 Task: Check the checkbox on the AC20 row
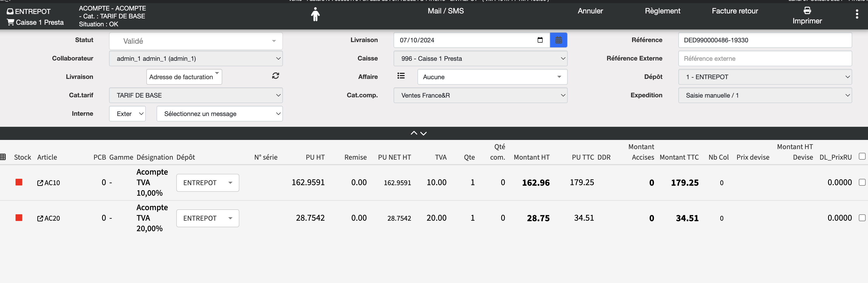point(862,218)
